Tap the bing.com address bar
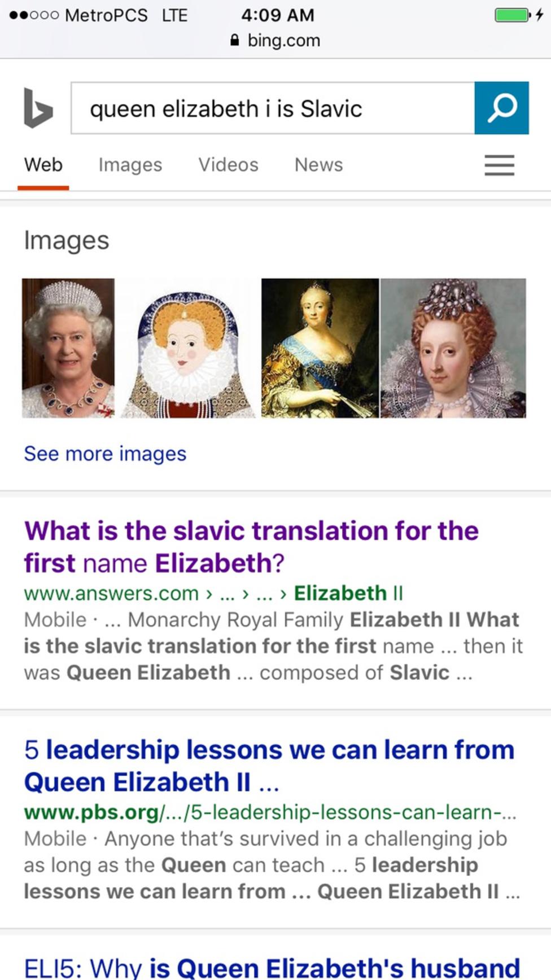 coord(275,40)
